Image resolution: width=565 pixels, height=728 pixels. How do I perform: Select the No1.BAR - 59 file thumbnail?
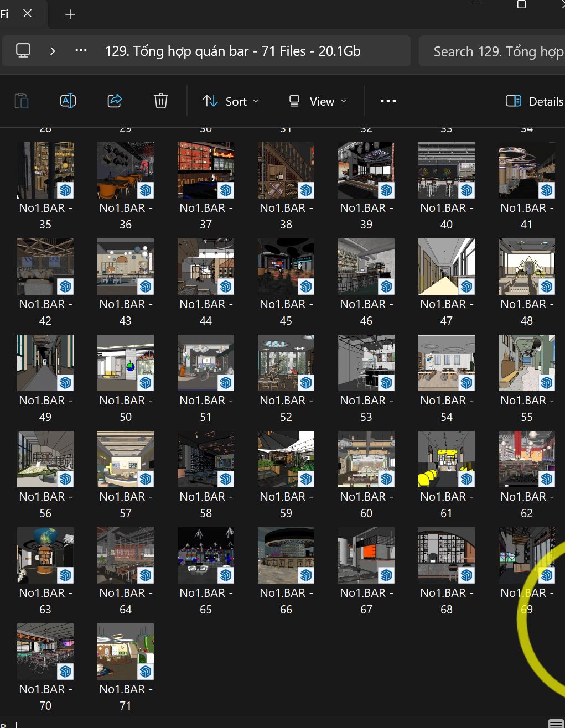point(286,459)
